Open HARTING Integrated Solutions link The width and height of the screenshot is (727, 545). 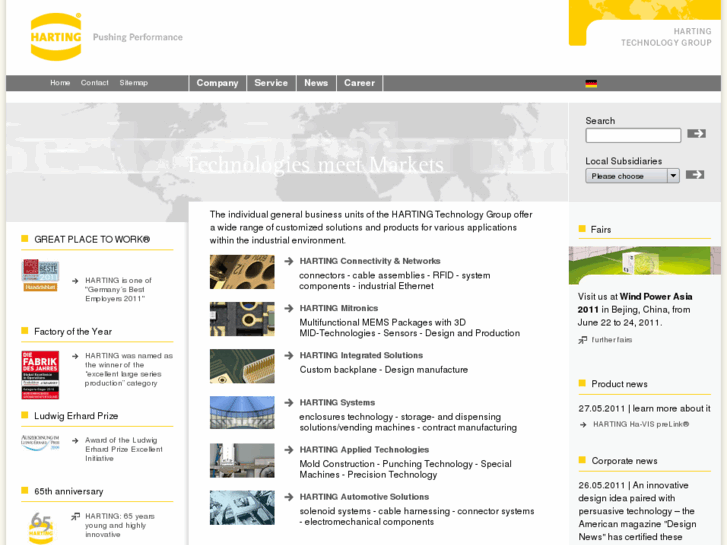point(361,355)
